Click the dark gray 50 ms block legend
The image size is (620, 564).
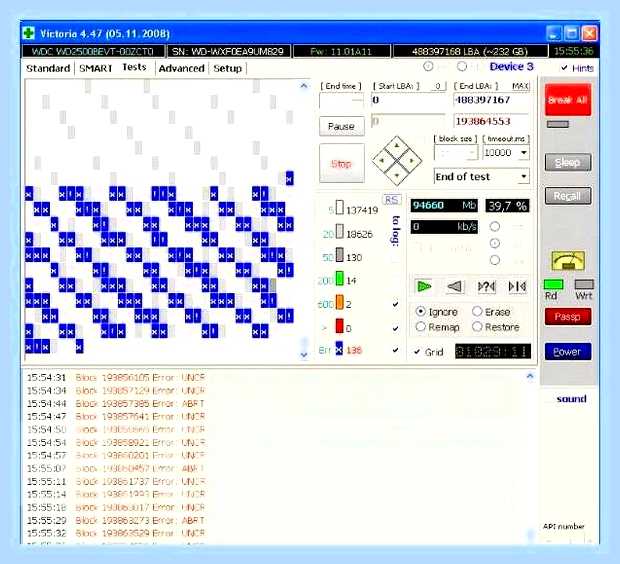point(340,255)
